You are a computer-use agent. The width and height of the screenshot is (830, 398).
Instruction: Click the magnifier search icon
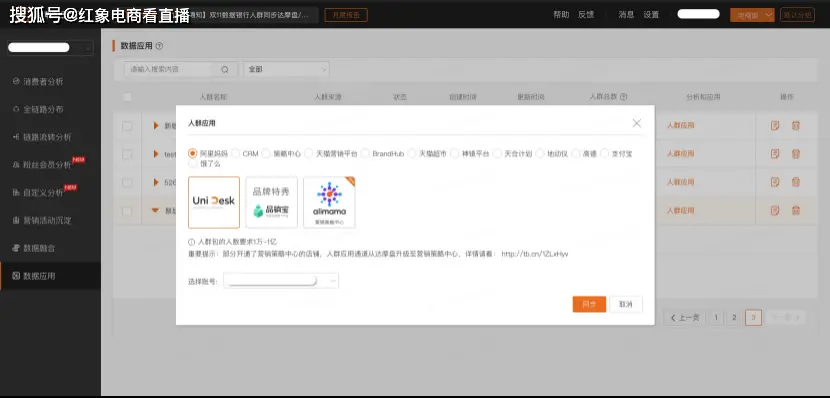coord(224,69)
